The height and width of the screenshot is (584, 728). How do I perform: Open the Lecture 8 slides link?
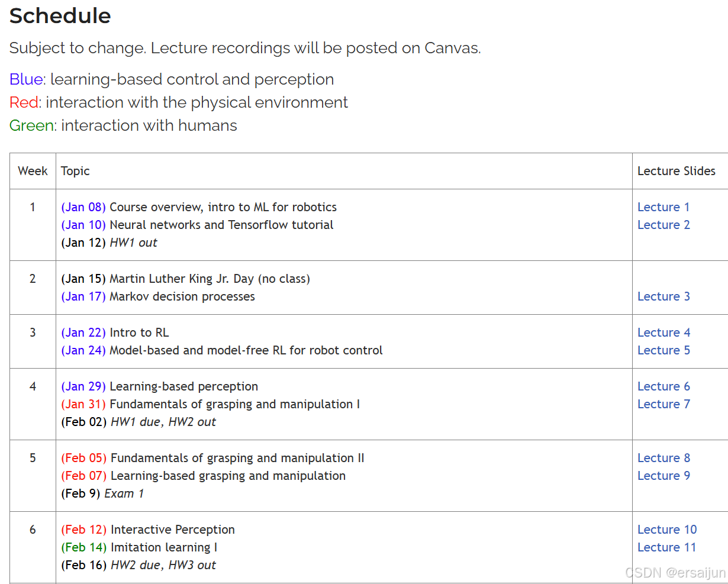[663, 457]
